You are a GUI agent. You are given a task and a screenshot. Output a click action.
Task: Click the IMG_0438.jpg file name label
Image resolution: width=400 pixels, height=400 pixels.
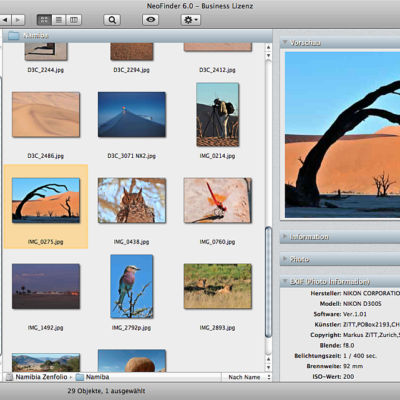[x=131, y=242]
